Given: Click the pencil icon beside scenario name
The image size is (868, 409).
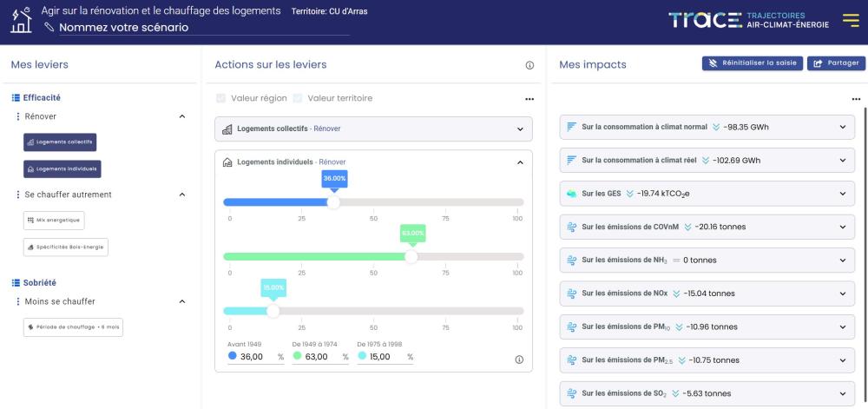Looking at the screenshot, I should (49, 28).
